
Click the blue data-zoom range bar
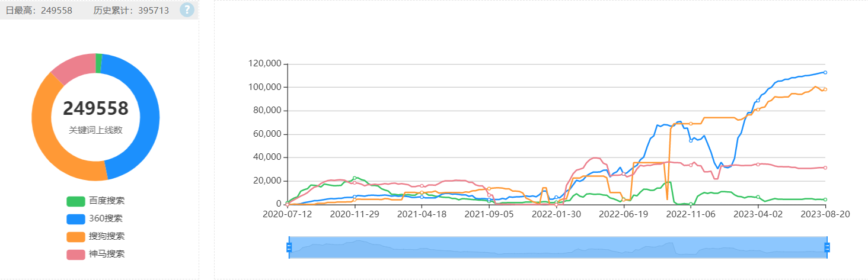click(558, 247)
